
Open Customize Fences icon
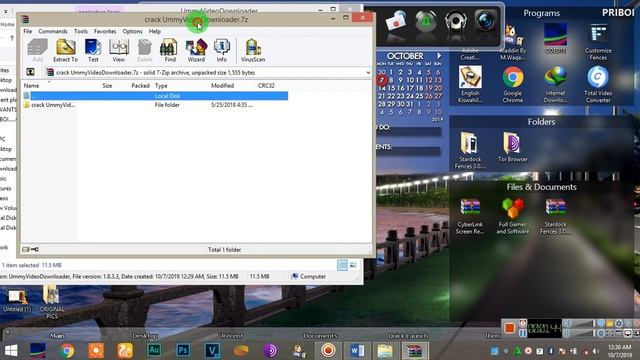pyautogui.click(x=598, y=42)
